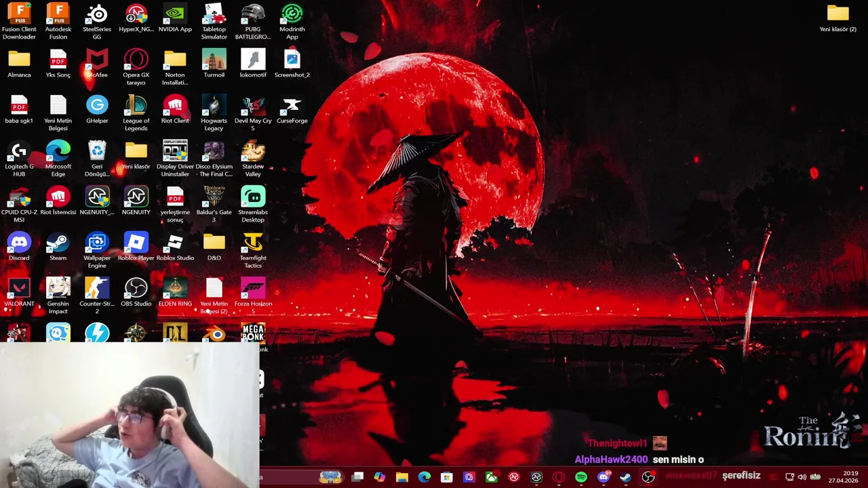Select the Microsoft Edge desktop icon
This screenshot has width=868, height=488.
58,159
